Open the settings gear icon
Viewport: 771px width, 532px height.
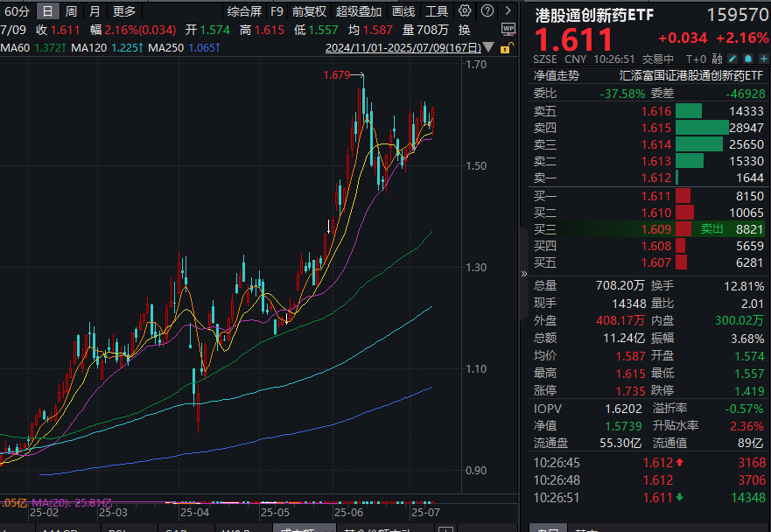463,11
